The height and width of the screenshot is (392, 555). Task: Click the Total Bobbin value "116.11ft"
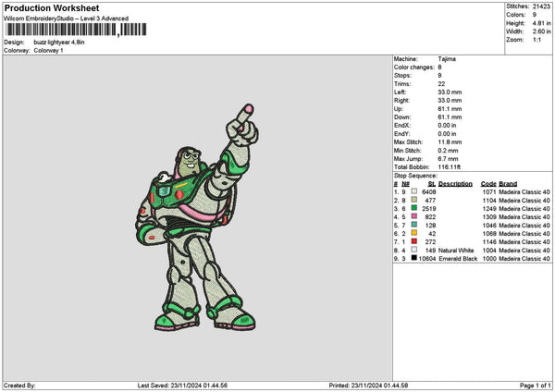click(450, 167)
